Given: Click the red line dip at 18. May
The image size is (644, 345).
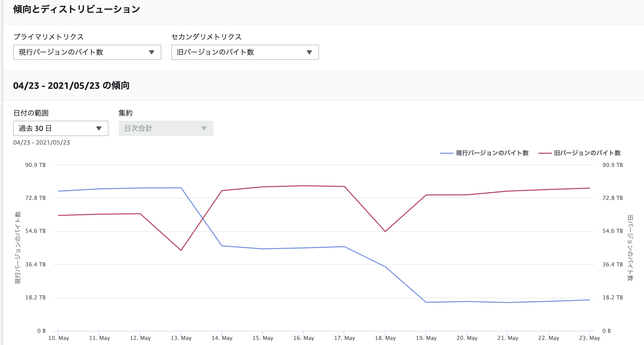Looking at the screenshot, I should (x=385, y=231).
